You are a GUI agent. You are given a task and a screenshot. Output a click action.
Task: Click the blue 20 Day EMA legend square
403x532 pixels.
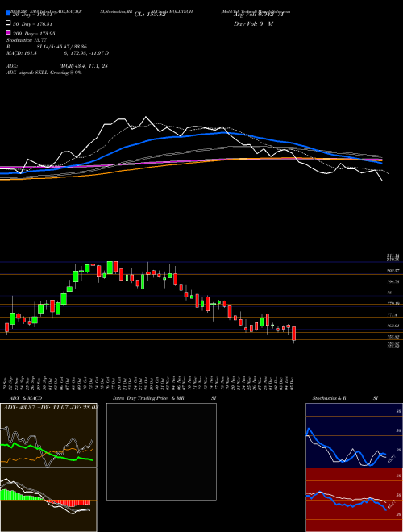click(8, 13)
